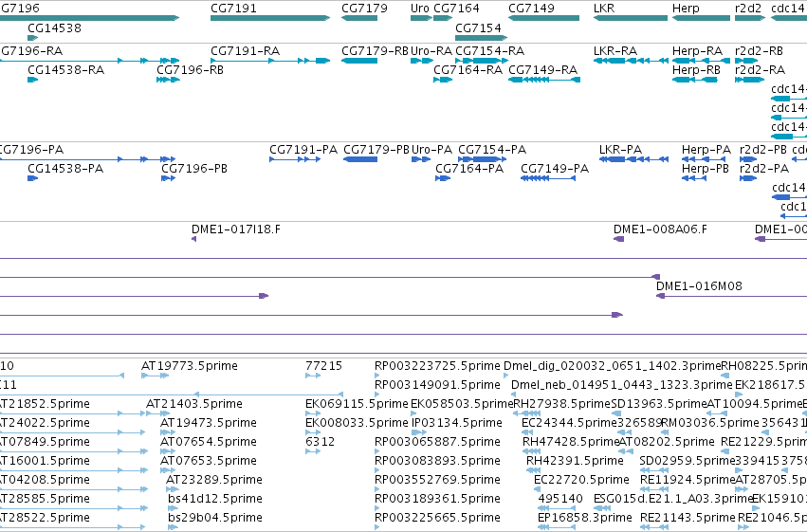Click the bs41d12.5prime EST label
The height and width of the screenshot is (532, 807).
pyautogui.click(x=215, y=499)
